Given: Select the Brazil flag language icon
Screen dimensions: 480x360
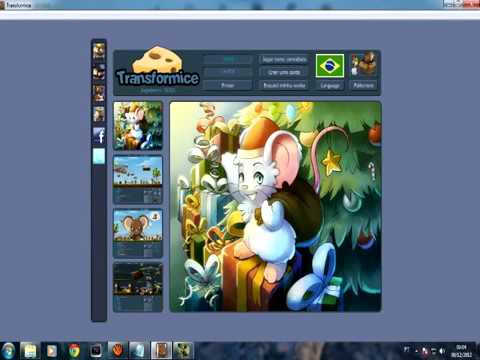Looking at the screenshot, I should tap(330, 66).
